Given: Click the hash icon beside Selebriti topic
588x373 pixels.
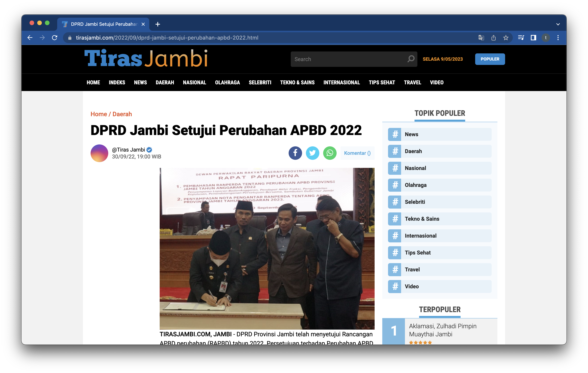Looking at the screenshot, I should (395, 202).
